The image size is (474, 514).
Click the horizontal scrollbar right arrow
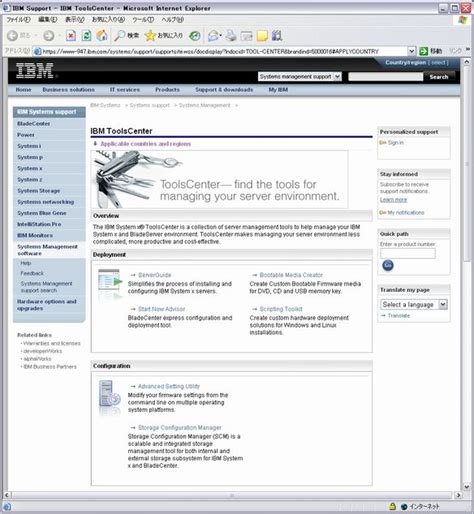(x=459, y=495)
